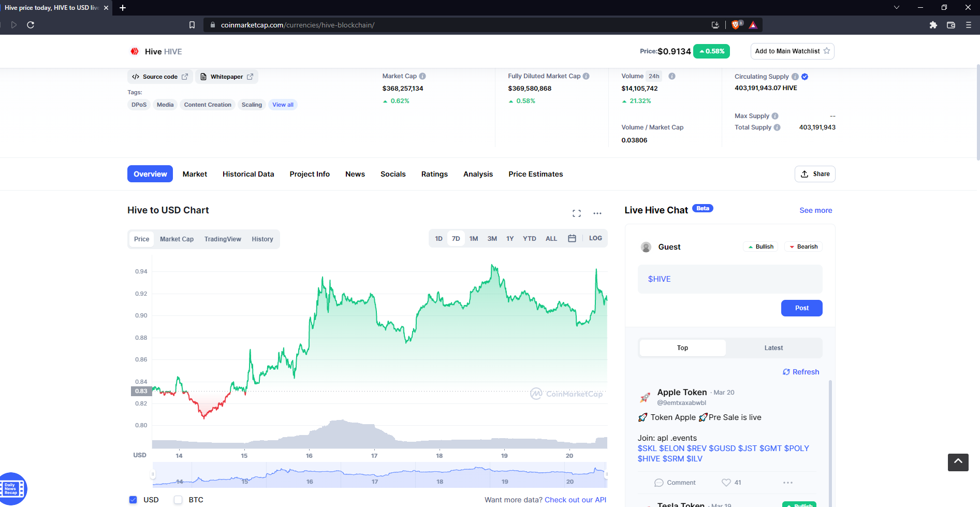Click the verified badge beside Circulating Supply
This screenshot has height=507, width=980.
[805, 77]
